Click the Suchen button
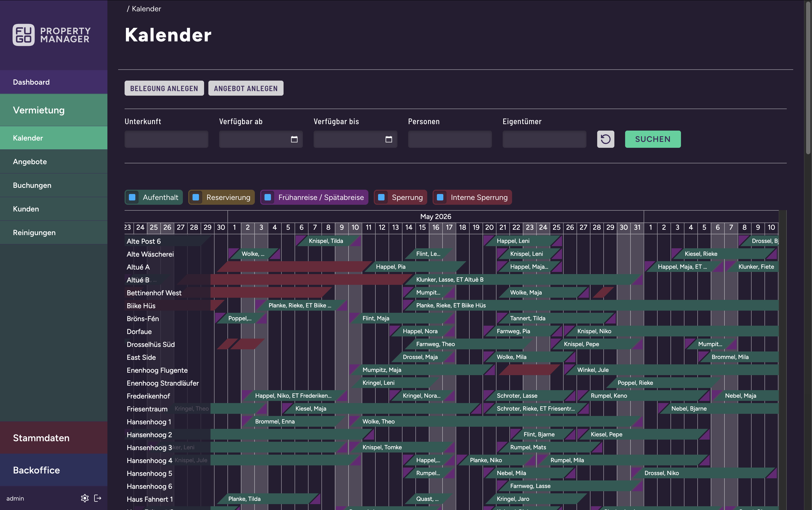This screenshot has width=812, height=510. [x=653, y=139]
